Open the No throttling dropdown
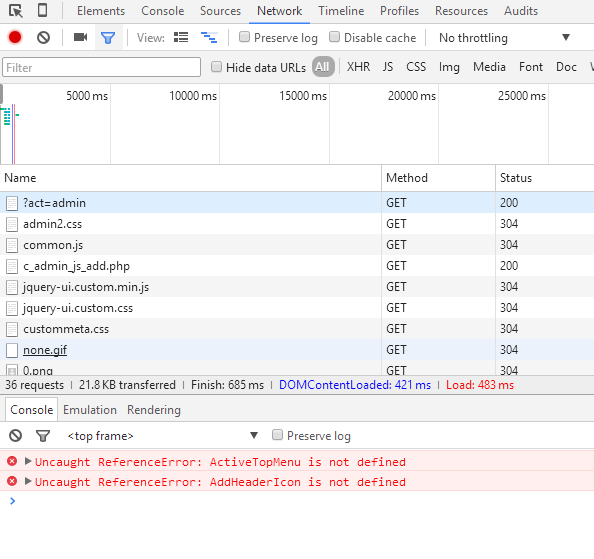This screenshot has width=594, height=559. tap(504, 37)
